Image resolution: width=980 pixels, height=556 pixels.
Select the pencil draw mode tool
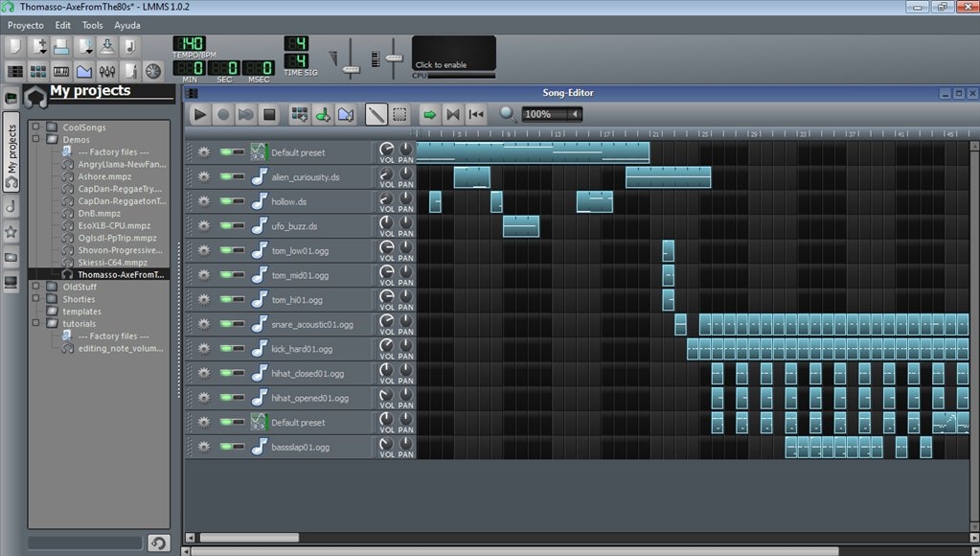pyautogui.click(x=376, y=114)
